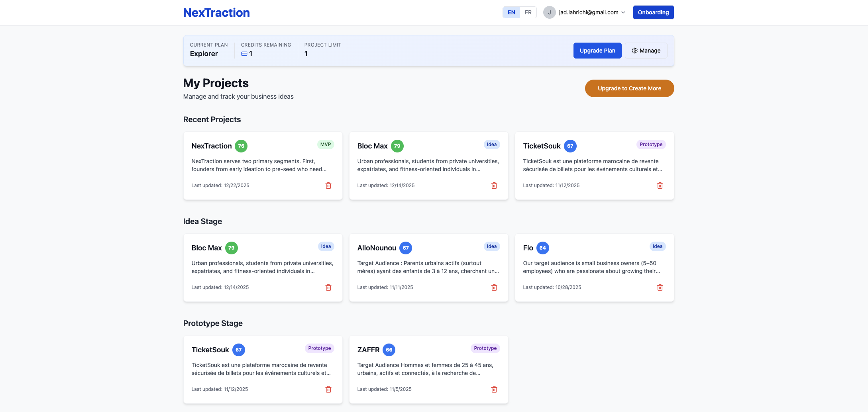Screen dimensions: 868x412
Task: Select the EN language option
Action: [511, 12]
